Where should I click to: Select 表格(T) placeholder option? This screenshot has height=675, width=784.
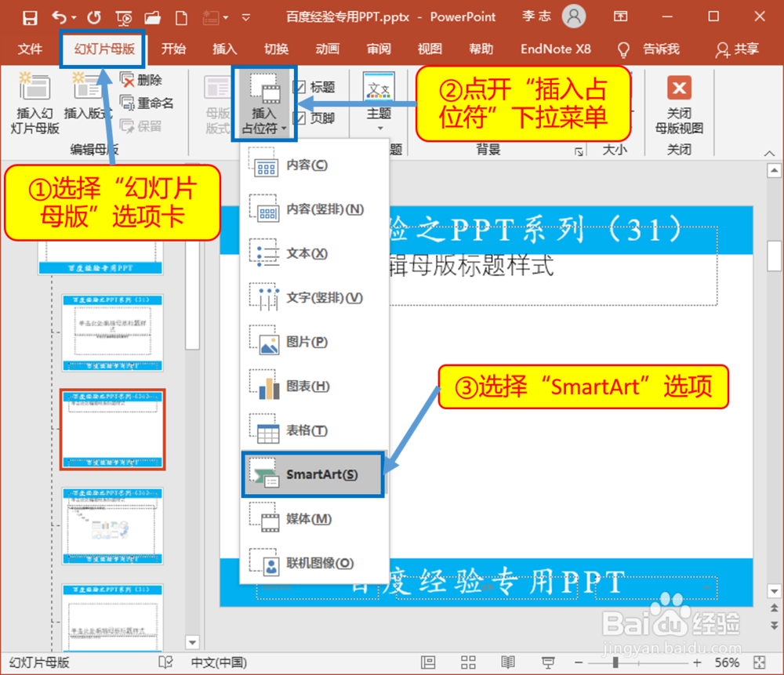coord(314,430)
